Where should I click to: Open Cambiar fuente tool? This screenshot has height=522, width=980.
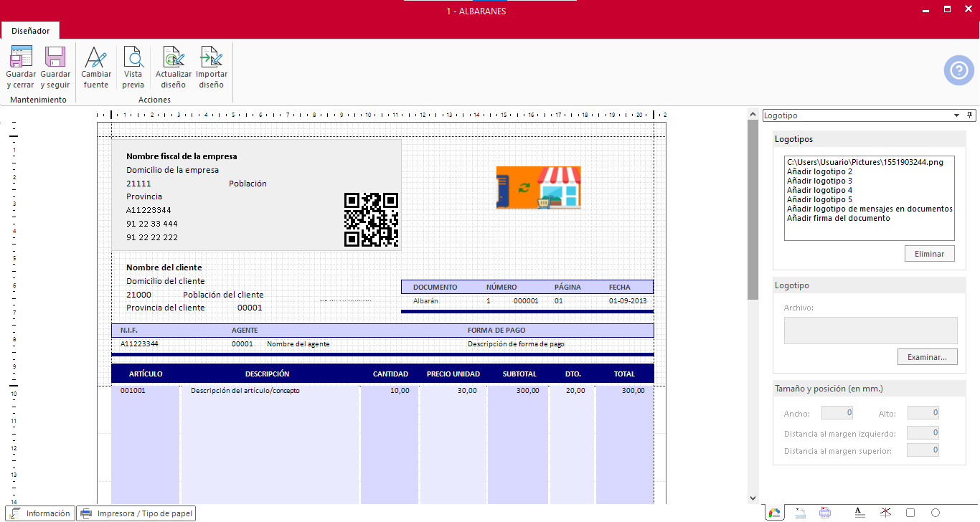[96, 67]
